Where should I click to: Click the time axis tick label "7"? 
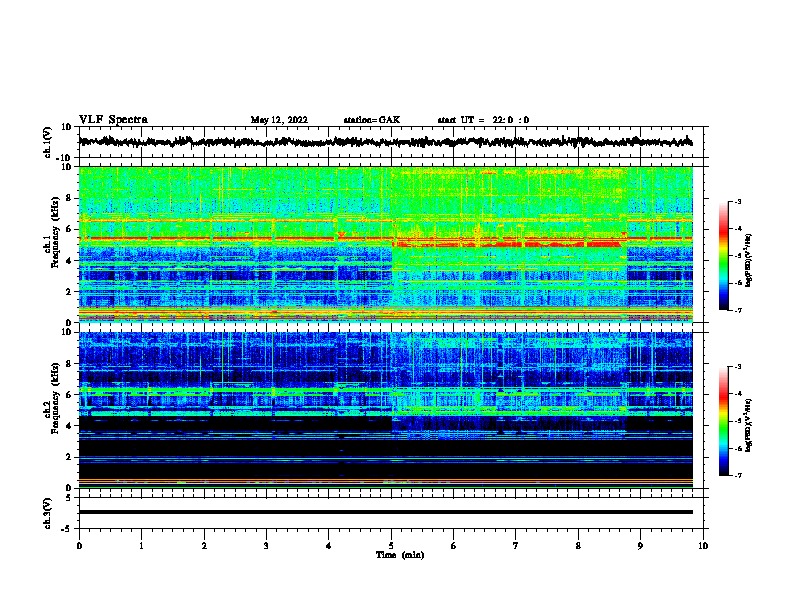click(x=516, y=546)
